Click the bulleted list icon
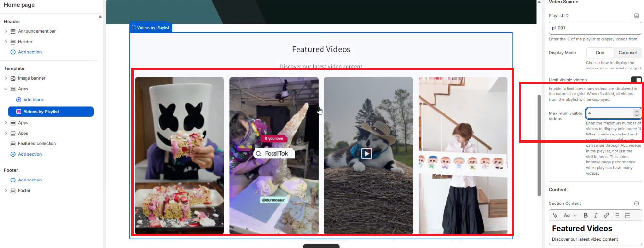Image resolution: width=644 pixels, height=248 pixels. [x=617, y=215]
